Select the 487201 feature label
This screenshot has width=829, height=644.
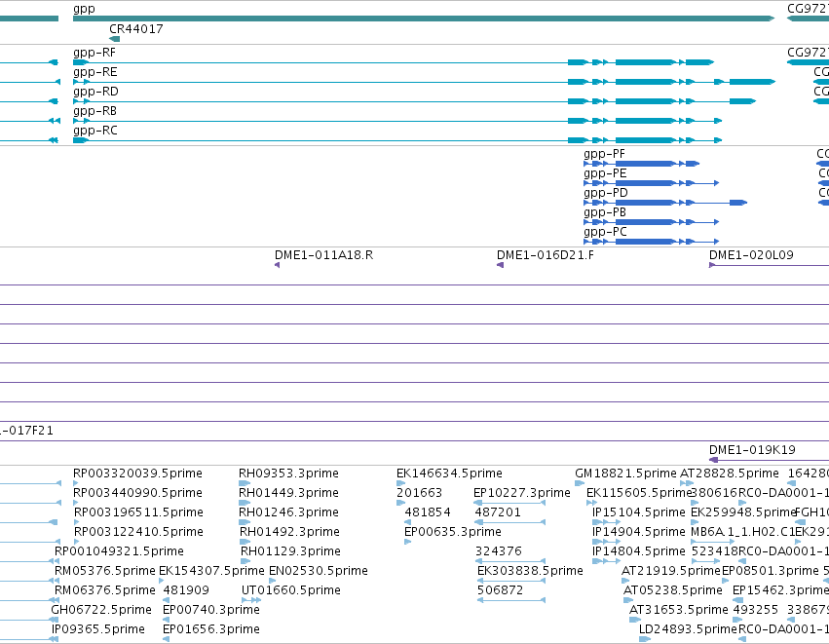[498, 512]
